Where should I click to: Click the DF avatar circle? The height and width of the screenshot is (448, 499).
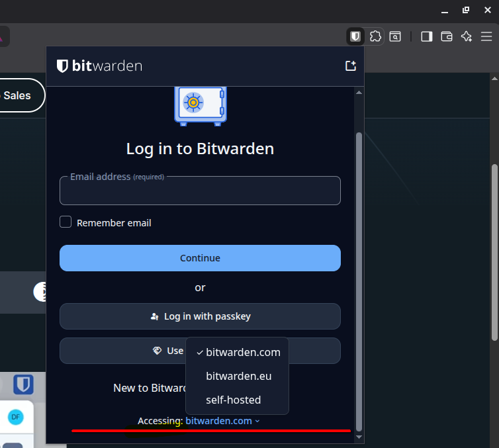pyautogui.click(x=16, y=417)
